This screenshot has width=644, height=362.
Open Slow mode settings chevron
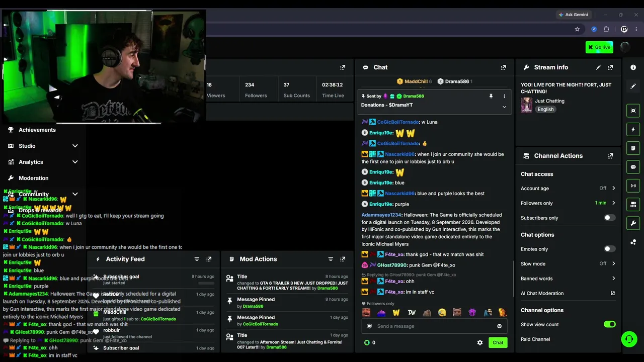coord(613,263)
